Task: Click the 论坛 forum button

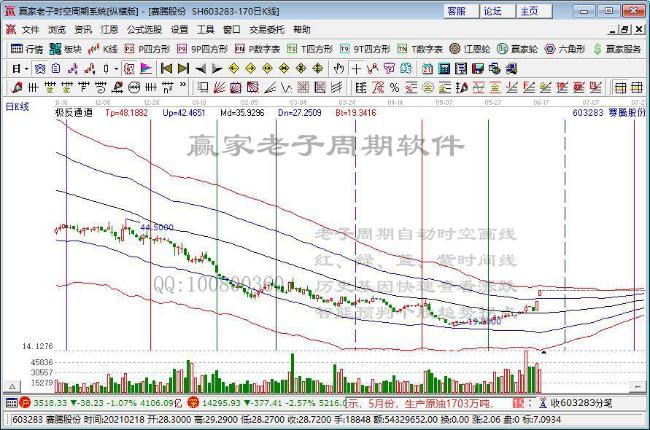Action: (497, 11)
